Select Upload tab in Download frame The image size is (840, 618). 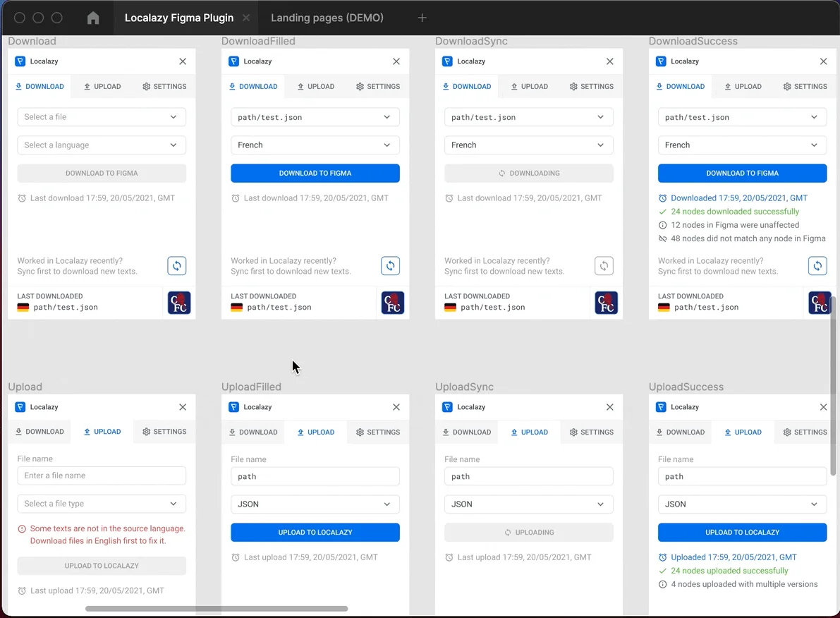pyautogui.click(x=102, y=86)
